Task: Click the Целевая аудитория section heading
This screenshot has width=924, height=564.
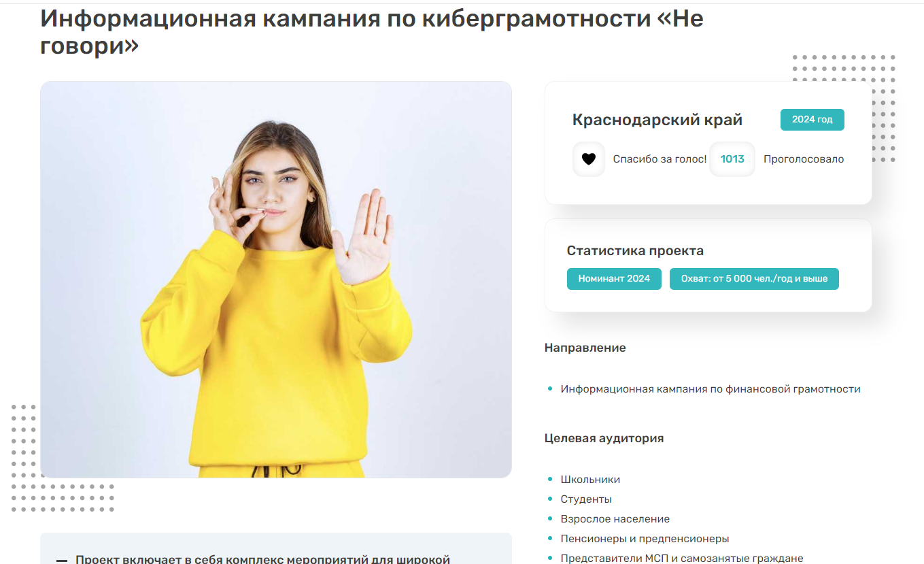Action: click(604, 438)
